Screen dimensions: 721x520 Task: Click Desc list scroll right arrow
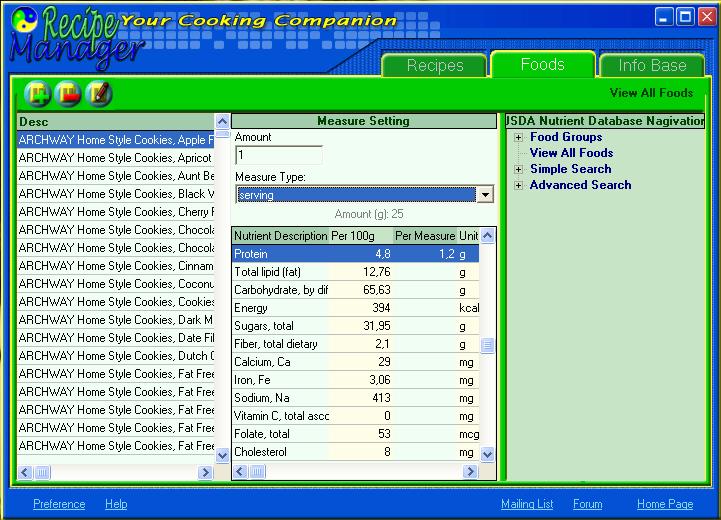point(206,472)
